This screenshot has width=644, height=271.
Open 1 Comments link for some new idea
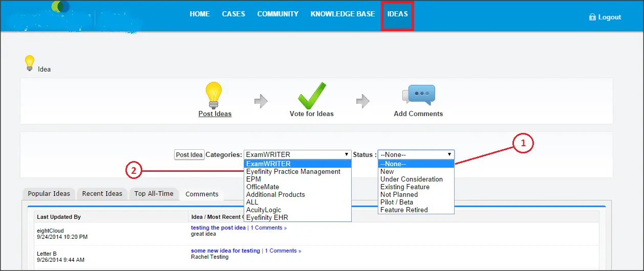(x=283, y=251)
